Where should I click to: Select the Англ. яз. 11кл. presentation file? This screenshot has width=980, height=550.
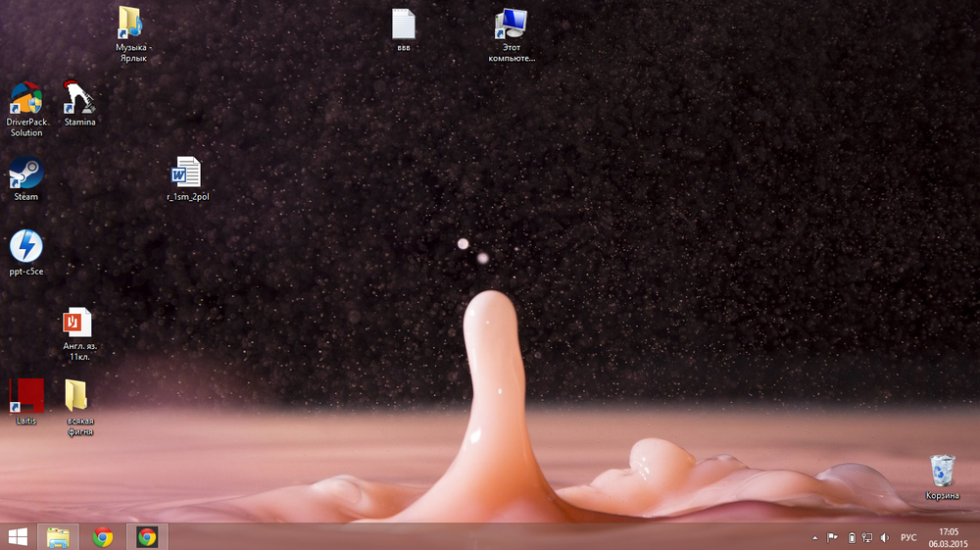coord(78,323)
